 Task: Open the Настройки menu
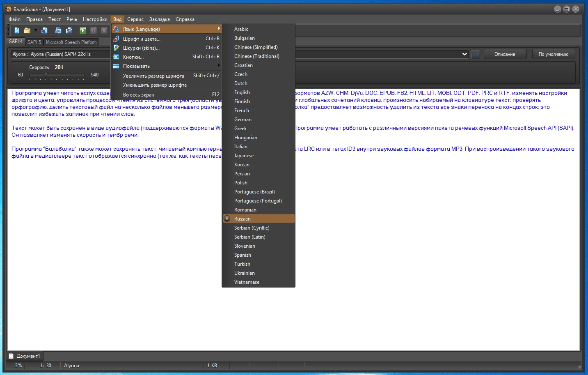(x=95, y=19)
